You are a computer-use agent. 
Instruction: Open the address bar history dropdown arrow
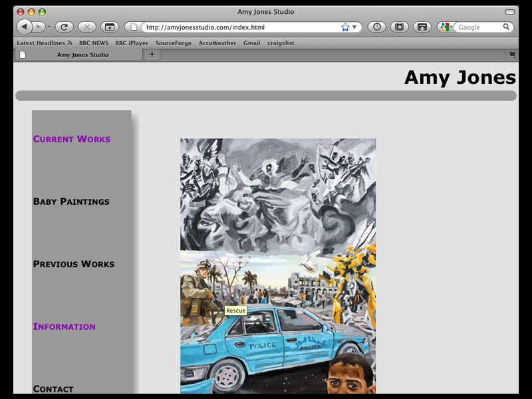[354, 27]
